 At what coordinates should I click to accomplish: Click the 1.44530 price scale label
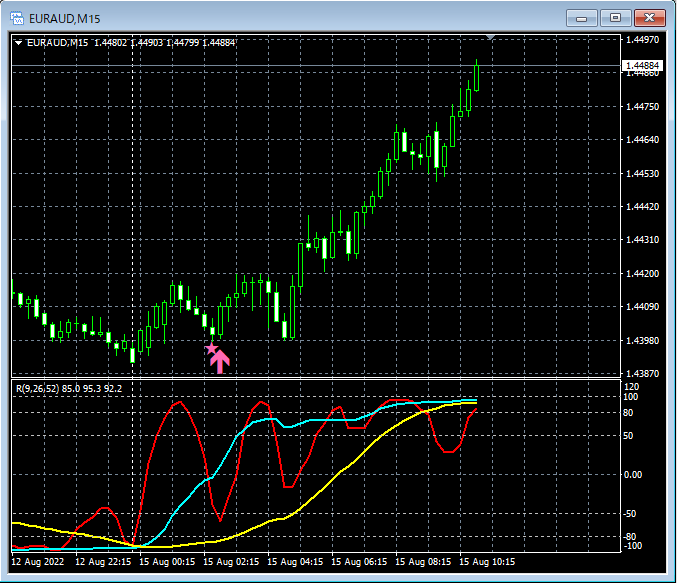coord(643,174)
